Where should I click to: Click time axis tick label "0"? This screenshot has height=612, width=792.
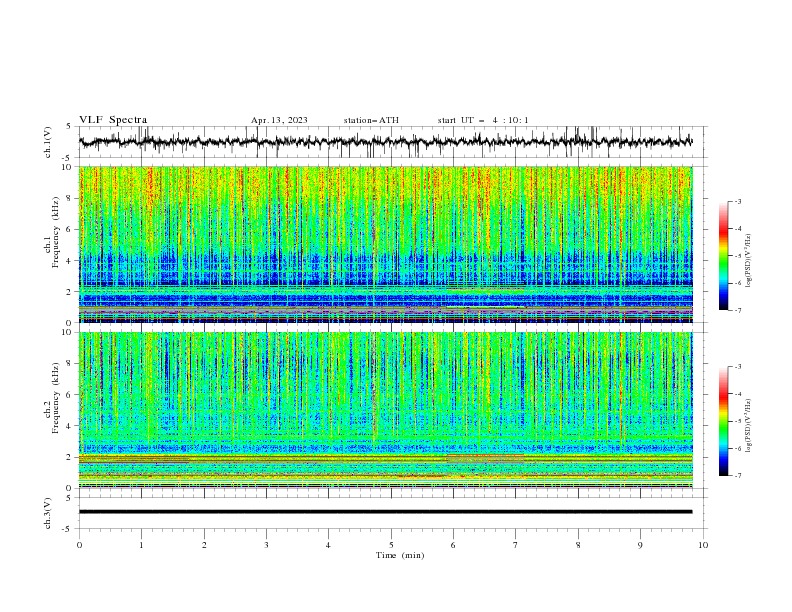79,545
